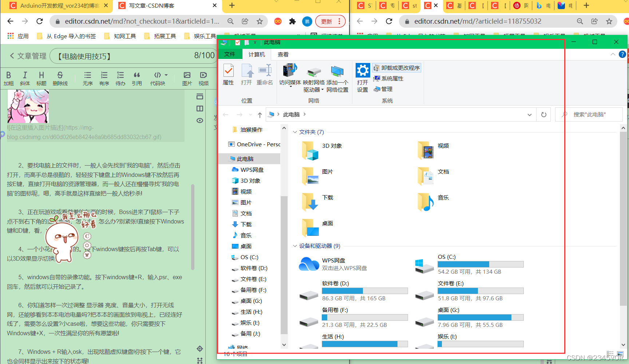The height and width of the screenshot is (364, 629).
Task: Switch to the 查看 ribbon tab
Action: pyautogui.click(x=283, y=54)
